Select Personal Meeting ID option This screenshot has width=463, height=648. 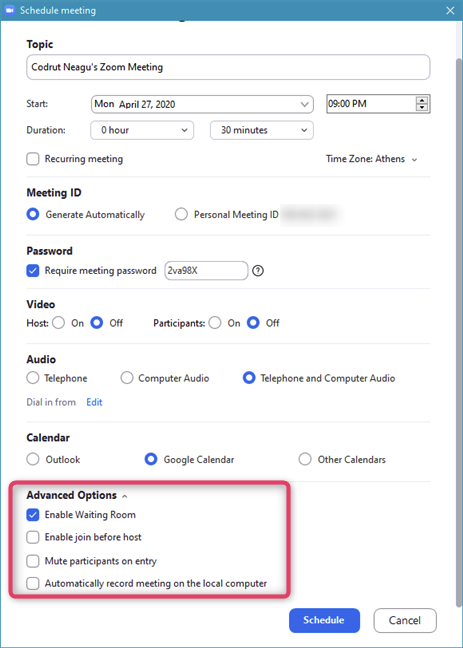coord(181,214)
